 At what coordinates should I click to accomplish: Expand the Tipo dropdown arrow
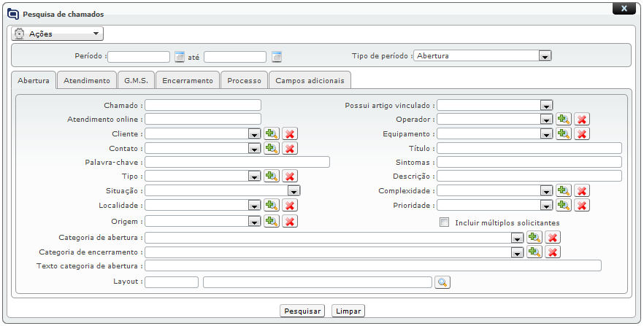click(254, 176)
